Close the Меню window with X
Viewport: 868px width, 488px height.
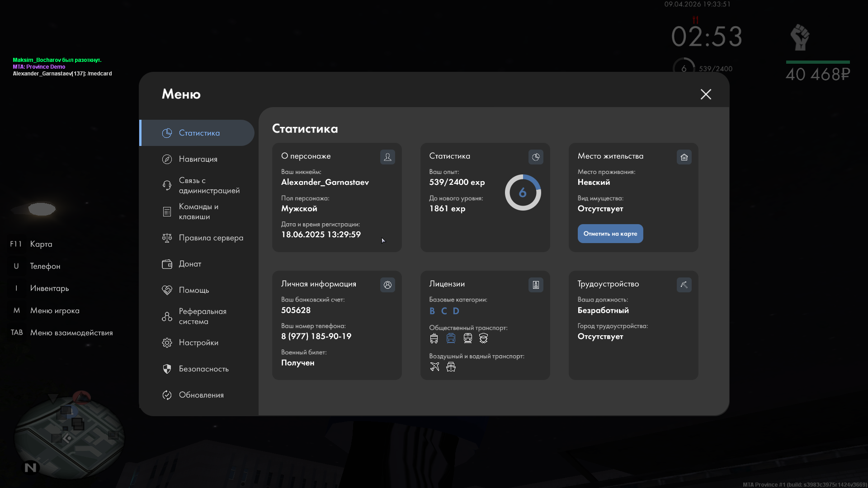pos(706,94)
